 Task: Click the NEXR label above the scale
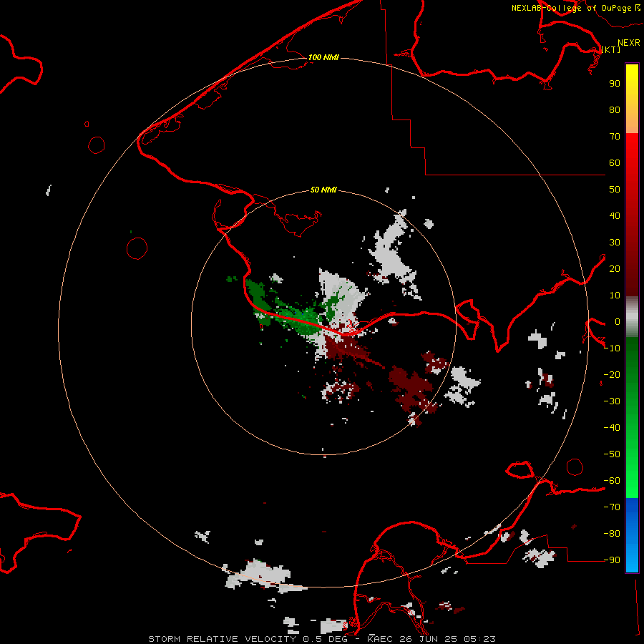point(629,43)
